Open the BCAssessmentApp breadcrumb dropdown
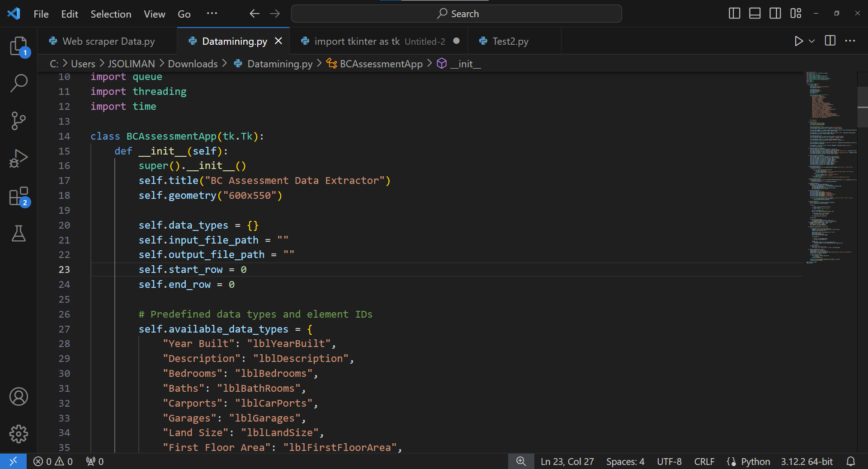 (x=381, y=64)
